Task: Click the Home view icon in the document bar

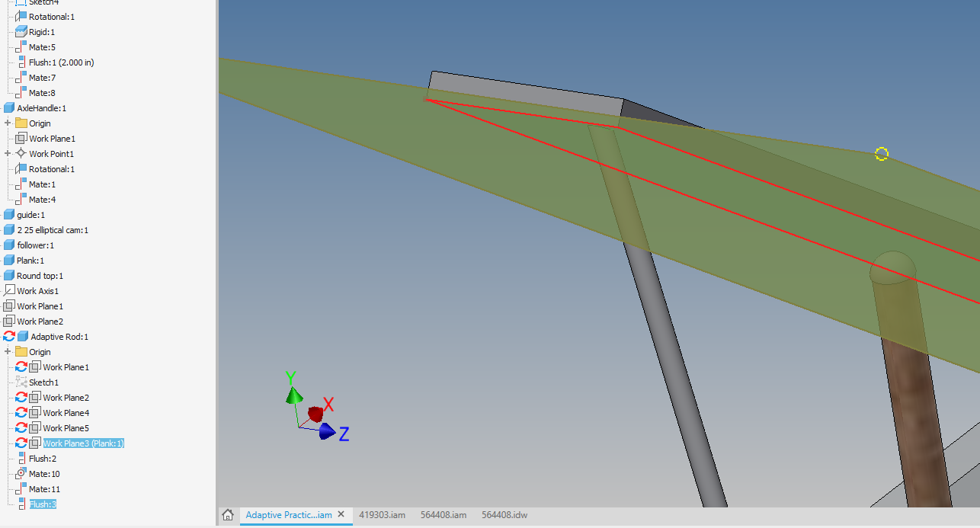Action: click(227, 515)
